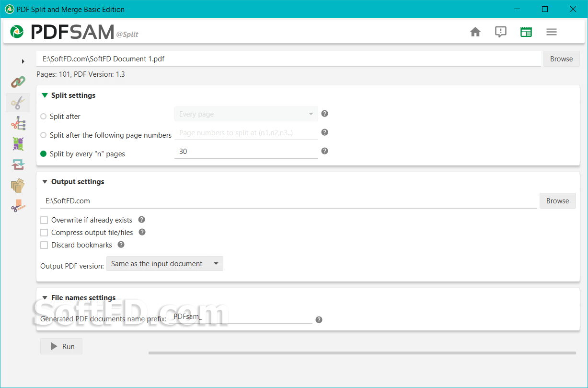Click Browse for the source PDF file
Screen dimensions: 588x388
coord(561,59)
